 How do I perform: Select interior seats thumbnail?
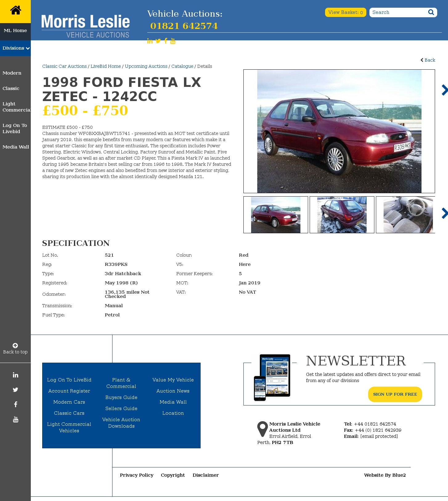[405, 215]
